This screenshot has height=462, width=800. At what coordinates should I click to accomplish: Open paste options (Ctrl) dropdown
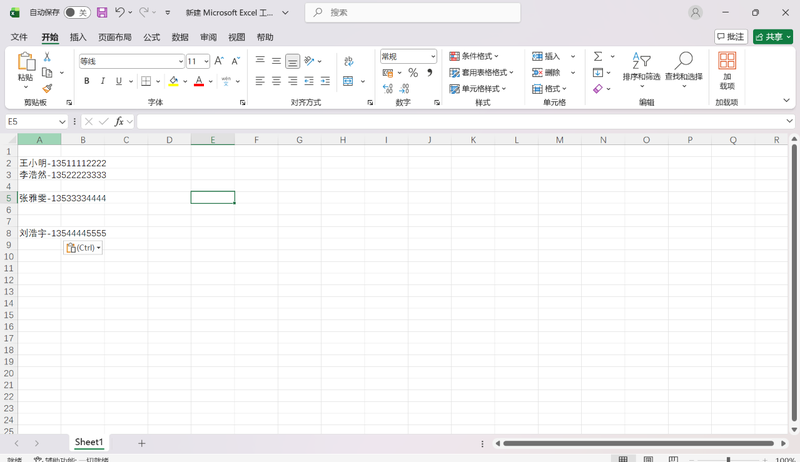point(83,248)
